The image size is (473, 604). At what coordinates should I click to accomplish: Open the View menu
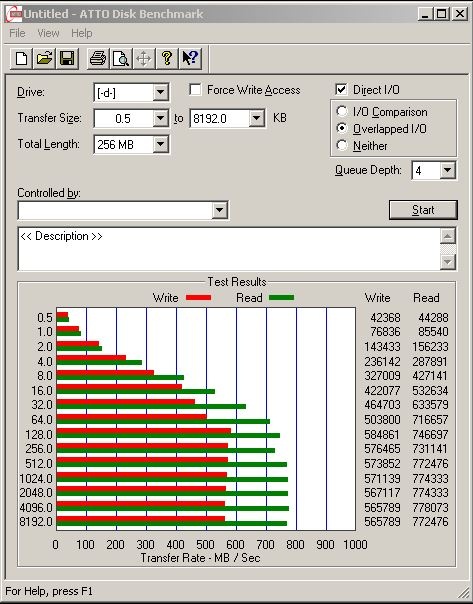(x=48, y=33)
